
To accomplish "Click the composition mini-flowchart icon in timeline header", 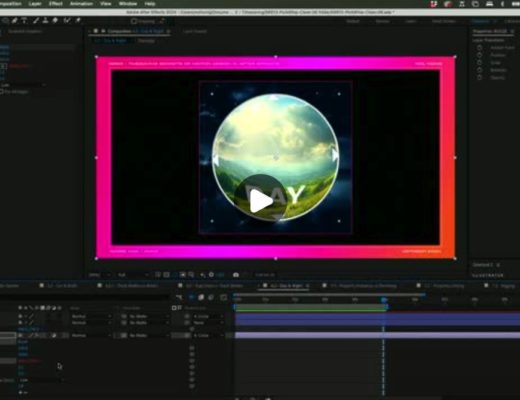I will coord(179,297).
